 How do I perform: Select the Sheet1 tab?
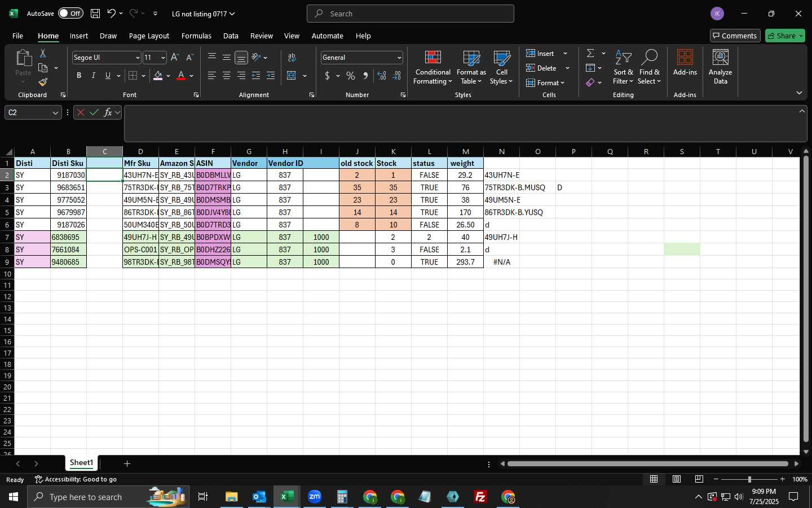[81, 463]
